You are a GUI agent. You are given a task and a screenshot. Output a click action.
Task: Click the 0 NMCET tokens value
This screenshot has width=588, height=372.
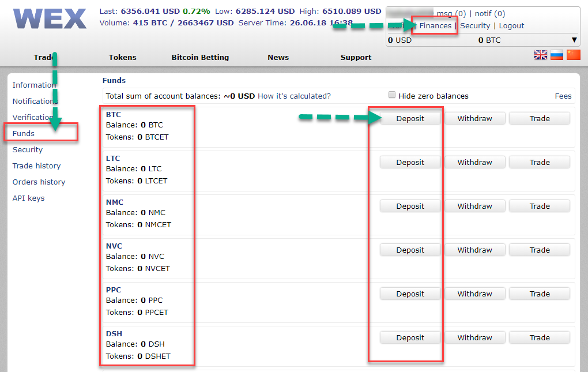pos(154,225)
